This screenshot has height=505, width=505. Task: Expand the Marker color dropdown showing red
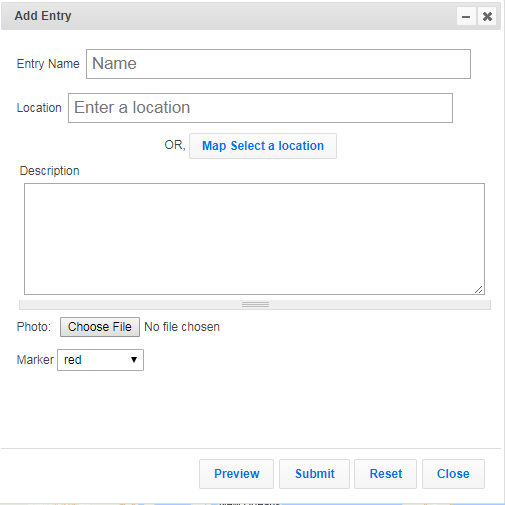point(100,360)
